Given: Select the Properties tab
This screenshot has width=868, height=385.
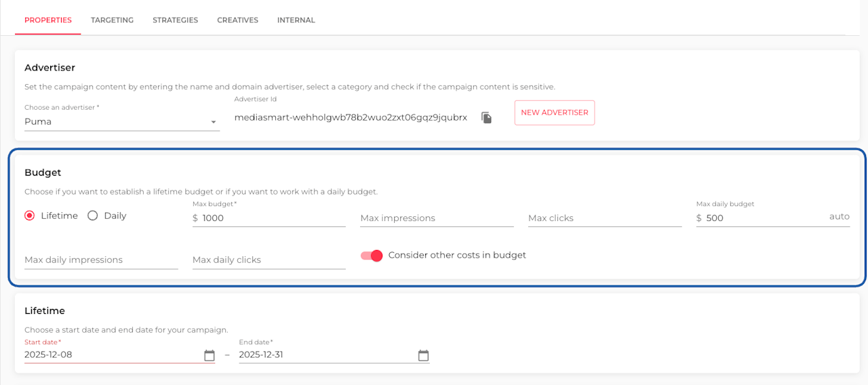Looking at the screenshot, I should click(48, 20).
